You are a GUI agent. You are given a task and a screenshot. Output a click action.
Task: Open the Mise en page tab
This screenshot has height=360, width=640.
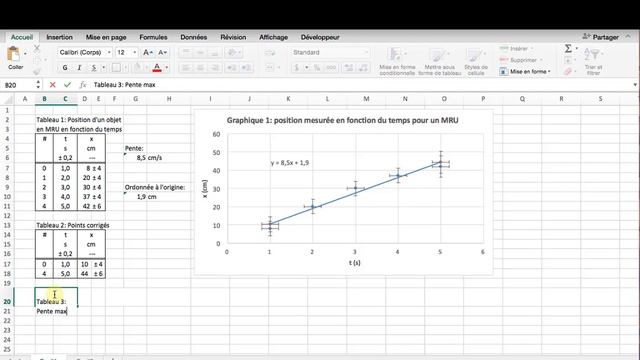[106, 37]
